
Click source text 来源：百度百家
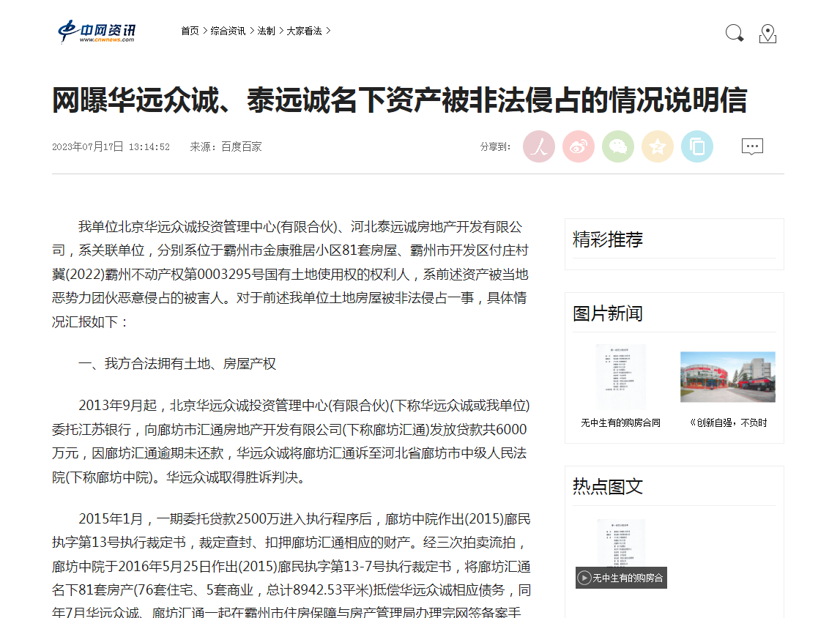pos(226,146)
